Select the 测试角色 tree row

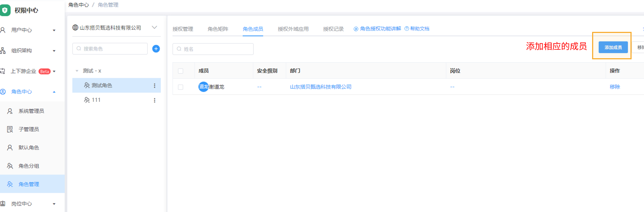coord(117,85)
